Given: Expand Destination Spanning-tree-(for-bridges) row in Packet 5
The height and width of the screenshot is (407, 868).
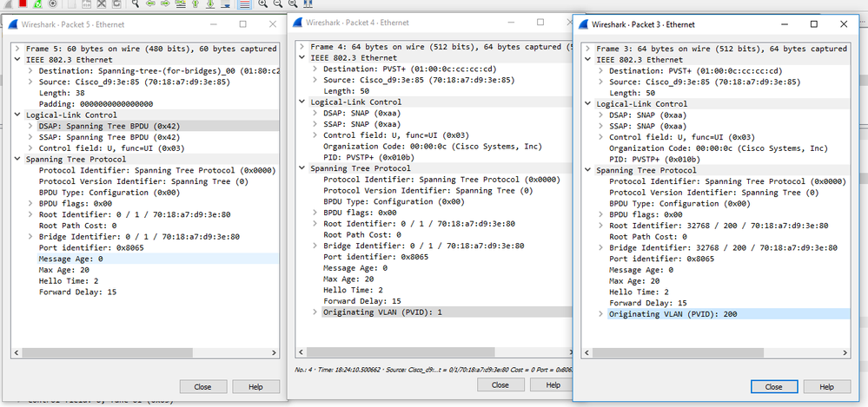Looking at the screenshot, I should pos(31,71).
